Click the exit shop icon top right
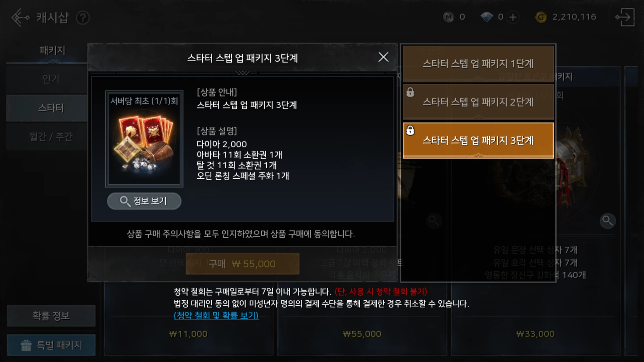 (625, 17)
